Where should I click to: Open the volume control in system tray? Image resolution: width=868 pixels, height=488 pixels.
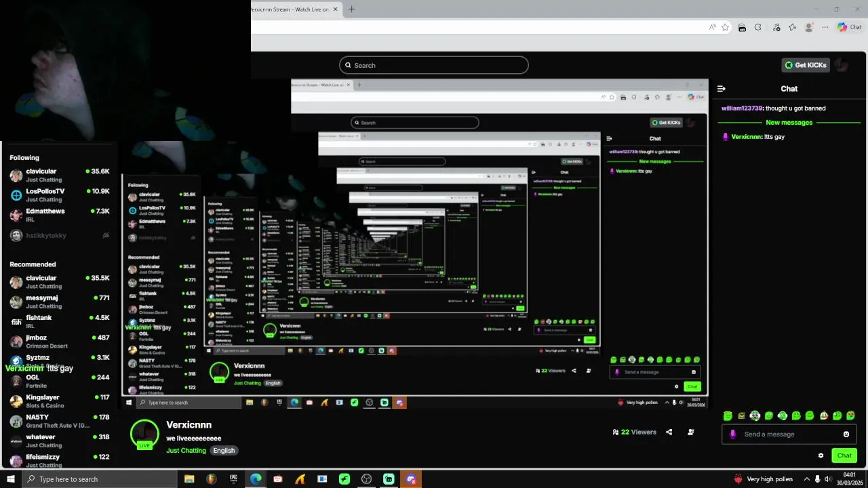point(827,479)
